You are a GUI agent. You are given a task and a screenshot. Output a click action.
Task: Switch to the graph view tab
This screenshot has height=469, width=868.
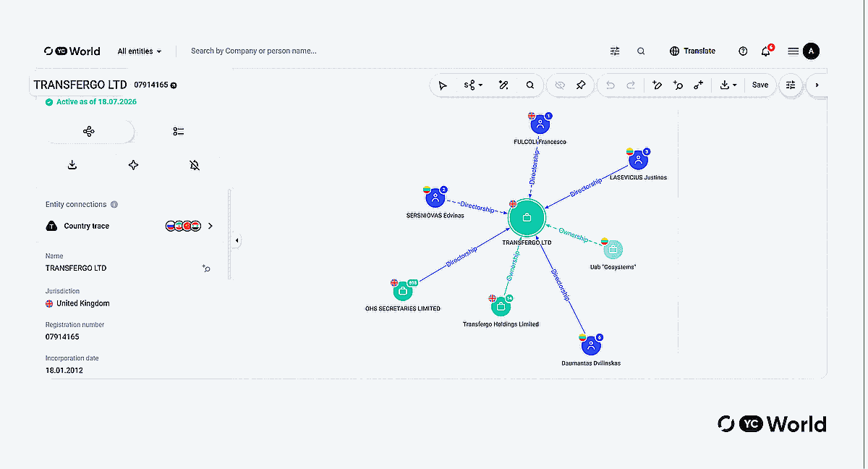[x=89, y=132]
